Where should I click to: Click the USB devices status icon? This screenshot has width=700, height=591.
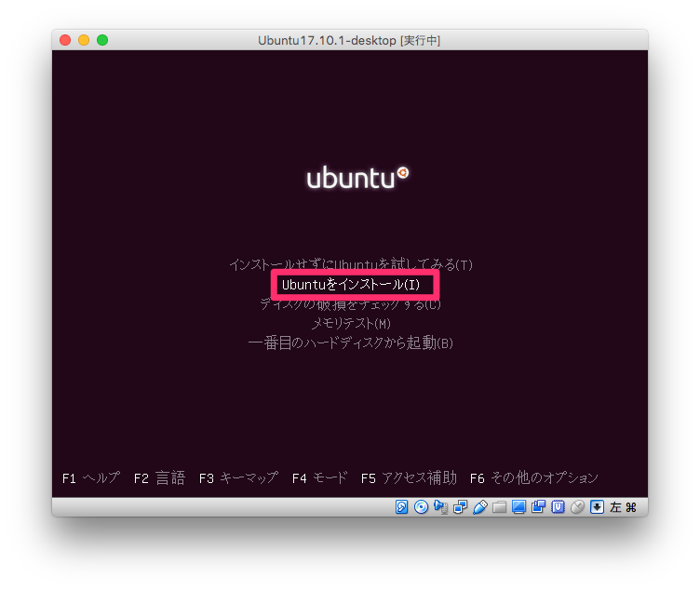point(480,507)
